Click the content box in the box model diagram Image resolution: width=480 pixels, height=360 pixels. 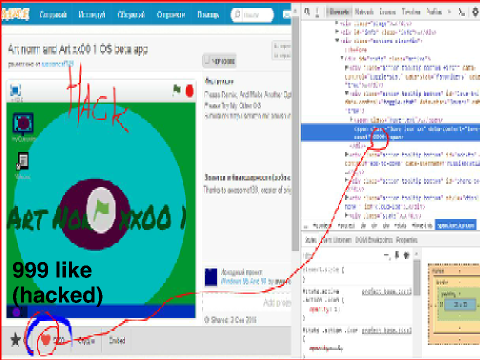click(460, 304)
